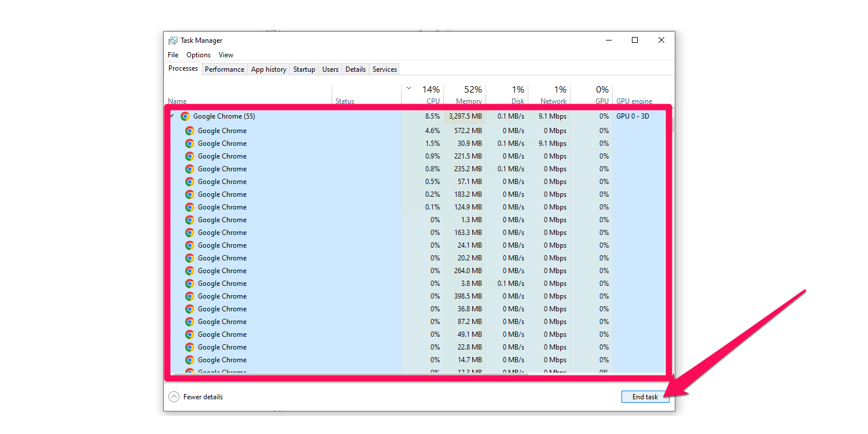
Task: Click the End task button
Action: point(645,397)
